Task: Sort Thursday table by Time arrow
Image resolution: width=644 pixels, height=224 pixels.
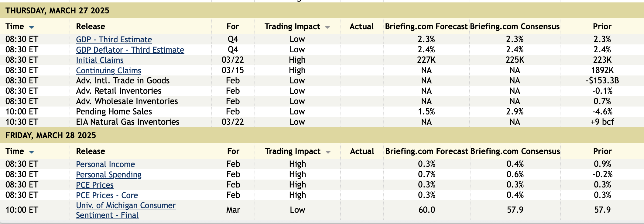Action: click(32, 27)
